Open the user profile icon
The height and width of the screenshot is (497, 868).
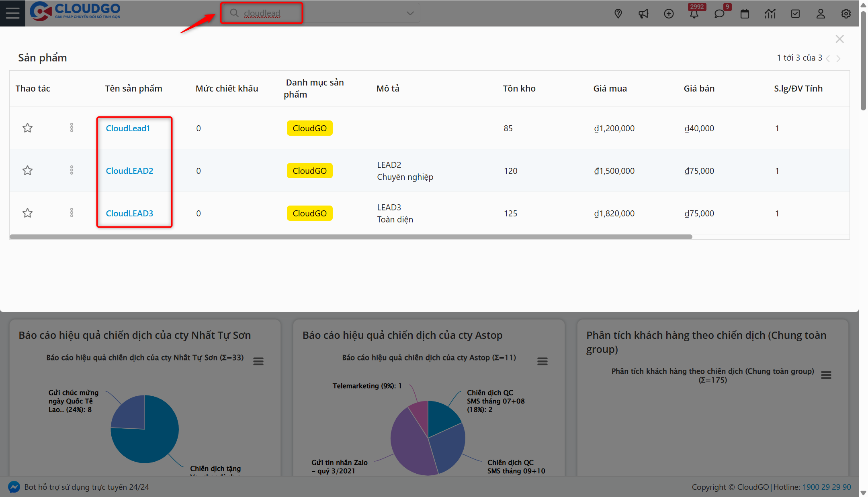(x=821, y=14)
